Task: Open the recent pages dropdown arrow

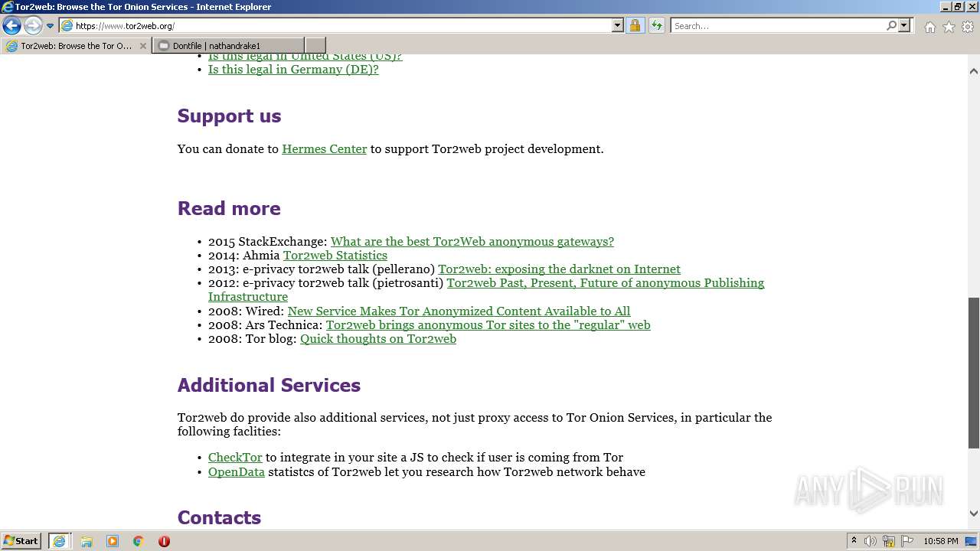Action: 50,26
